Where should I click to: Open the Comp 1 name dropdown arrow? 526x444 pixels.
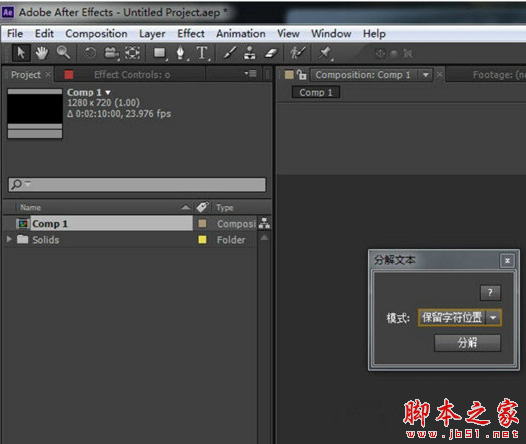[108, 92]
